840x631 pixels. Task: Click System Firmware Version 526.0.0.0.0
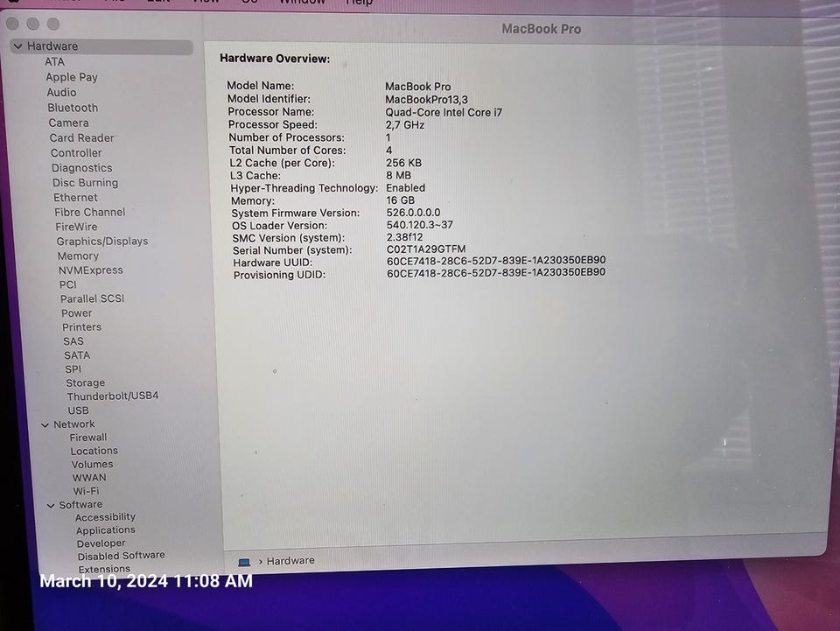tap(413, 213)
